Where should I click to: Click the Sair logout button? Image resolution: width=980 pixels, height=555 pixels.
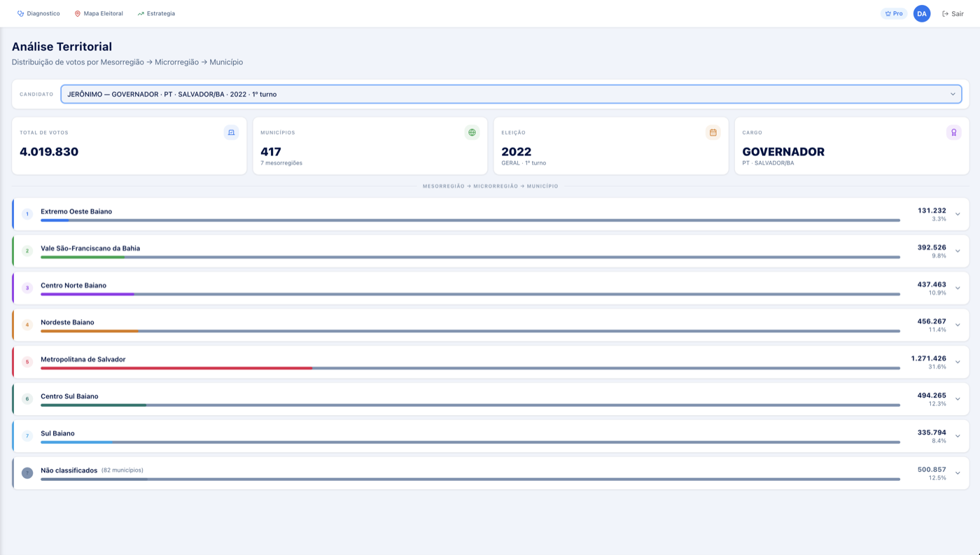point(953,13)
